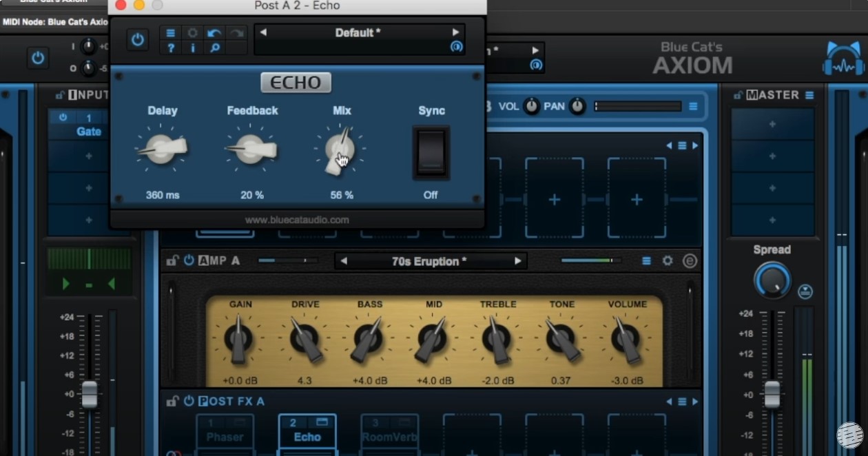The image size is (868, 456).
Task: Toggle the Gate effect power in Input
Action: point(63,118)
